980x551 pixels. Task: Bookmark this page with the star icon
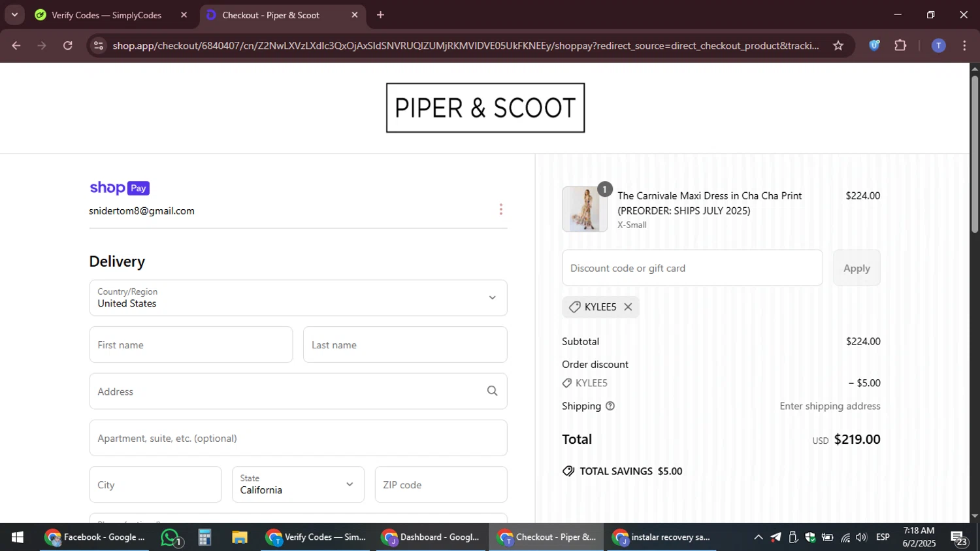(x=838, y=46)
